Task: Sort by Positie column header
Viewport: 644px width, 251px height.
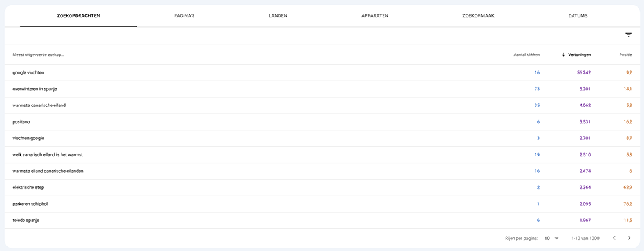Action: [625, 55]
